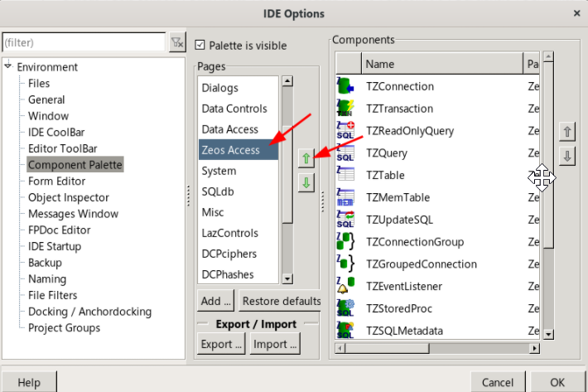Screen dimensions: 588x392
Task: Click Components horizontal scroll left arrow
Action: (x=340, y=348)
